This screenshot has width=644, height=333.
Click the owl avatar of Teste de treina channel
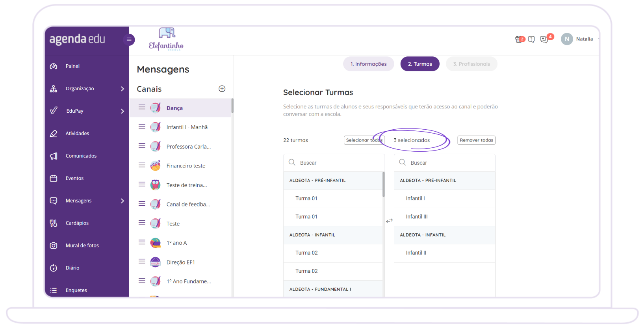tap(156, 185)
